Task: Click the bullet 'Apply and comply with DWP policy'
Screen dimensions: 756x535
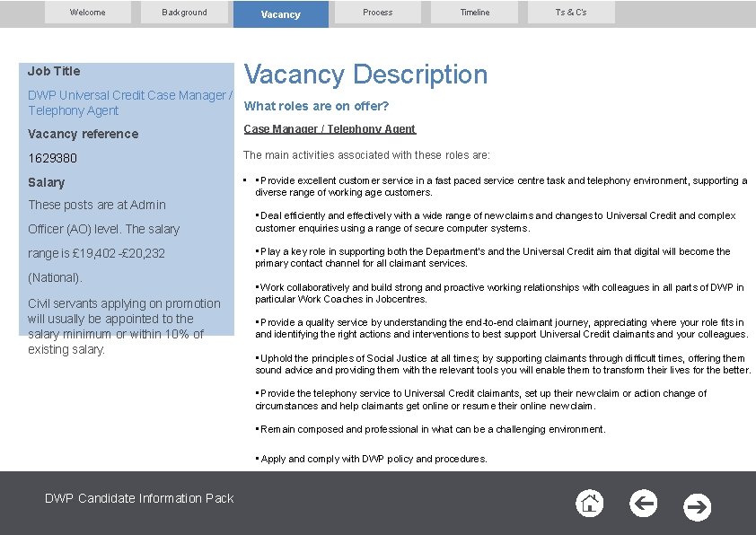Action: pos(371,459)
